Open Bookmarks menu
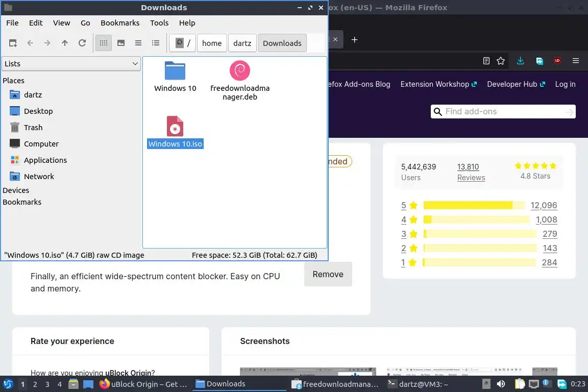 pyautogui.click(x=120, y=23)
